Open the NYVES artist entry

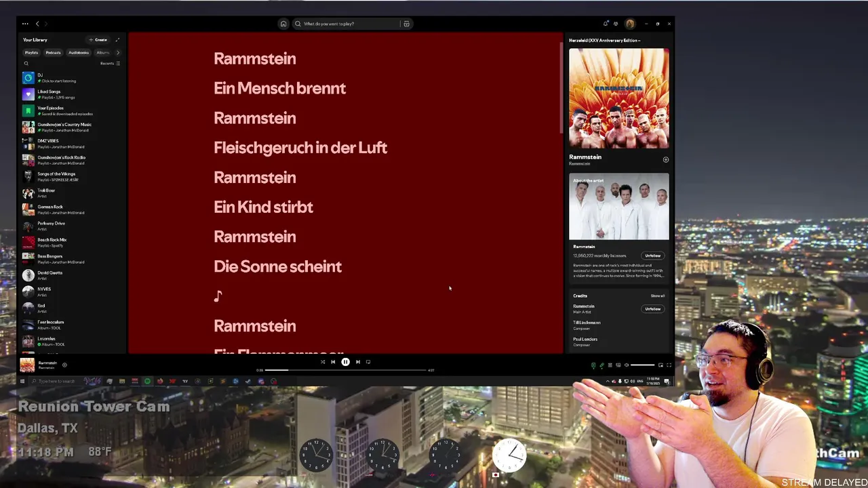73,292
